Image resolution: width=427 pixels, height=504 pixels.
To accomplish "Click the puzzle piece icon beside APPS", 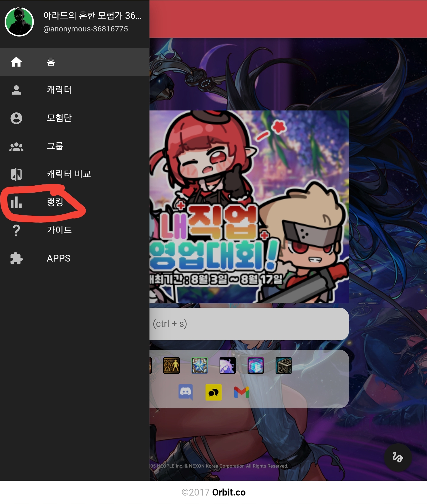I will (x=16, y=259).
